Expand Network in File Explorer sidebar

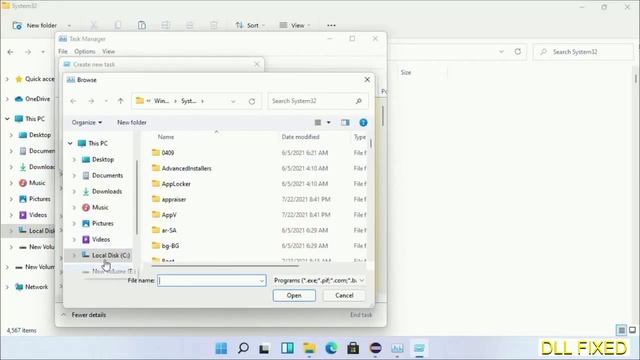7,287
